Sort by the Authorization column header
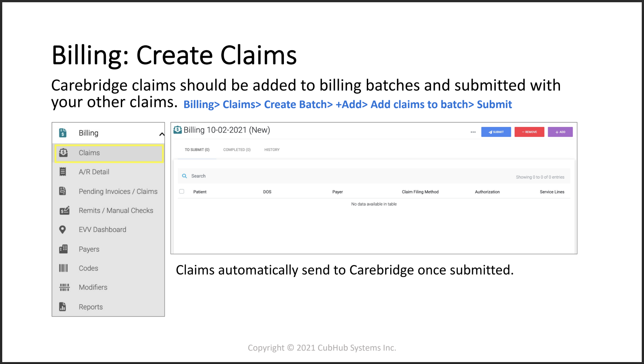 [487, 192]
